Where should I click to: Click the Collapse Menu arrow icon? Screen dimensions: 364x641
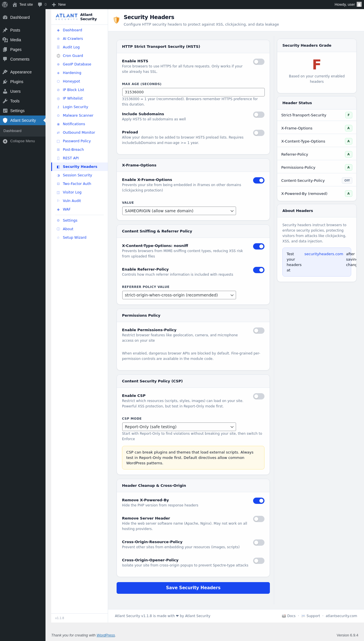click(x=5, y=141)
